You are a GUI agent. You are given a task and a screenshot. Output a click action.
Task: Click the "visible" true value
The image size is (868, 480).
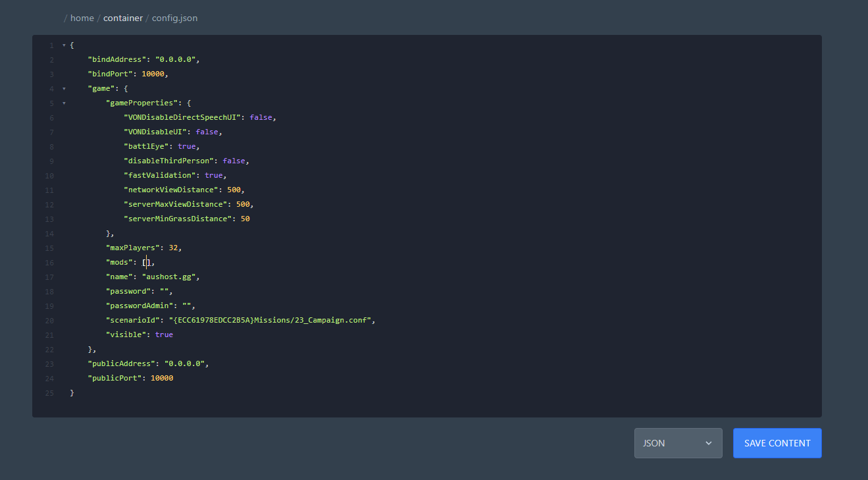click(x=164, y=334)
